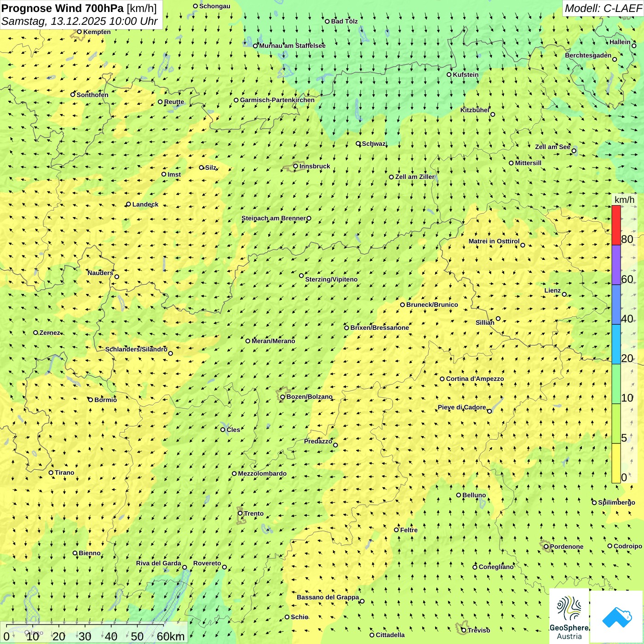Click the Trento city marker
This screenshot has height=644, width=644.
coord(240,513)
